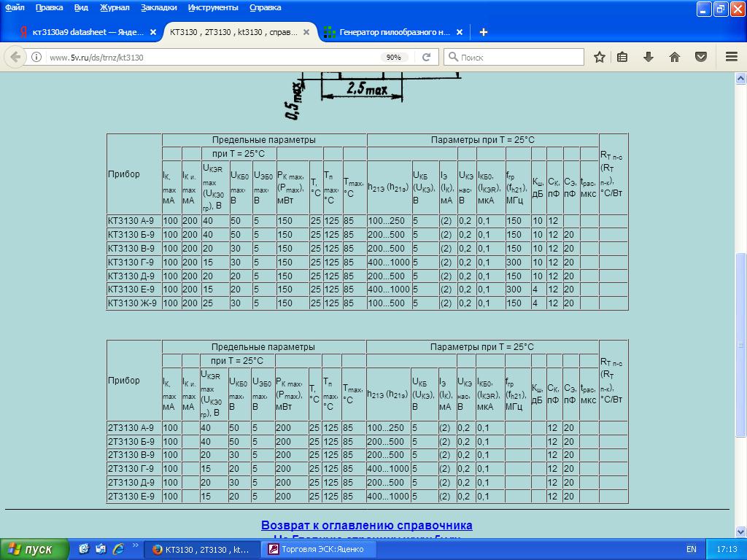This screenshot has height=560, width=747.
Task: Open the Firefox hamburger menu
Action: [x=732, y=57]
